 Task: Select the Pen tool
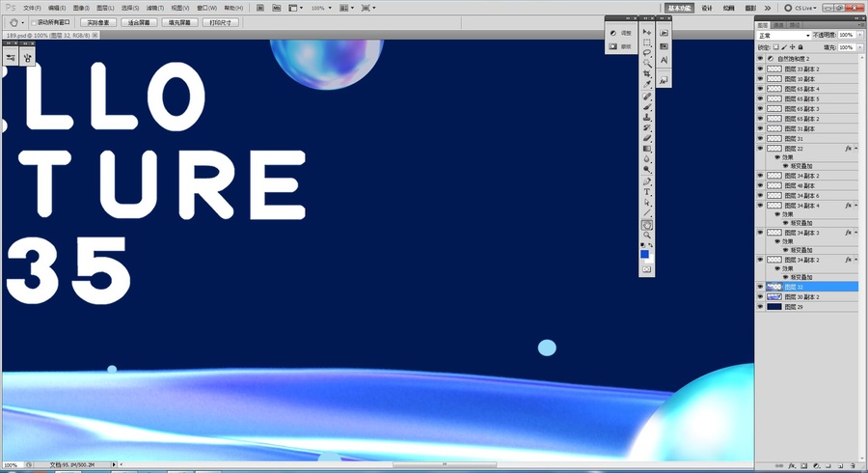coord(646,181)
